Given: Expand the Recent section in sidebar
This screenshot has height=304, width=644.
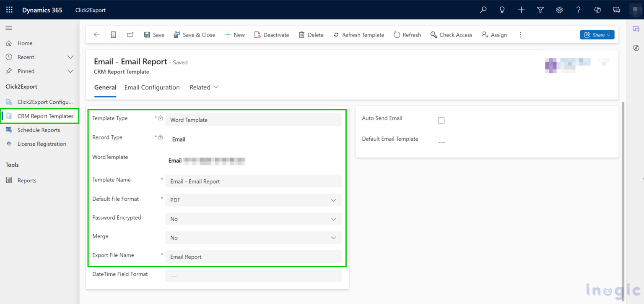Looking at the screenshot, I should [70, 57].
